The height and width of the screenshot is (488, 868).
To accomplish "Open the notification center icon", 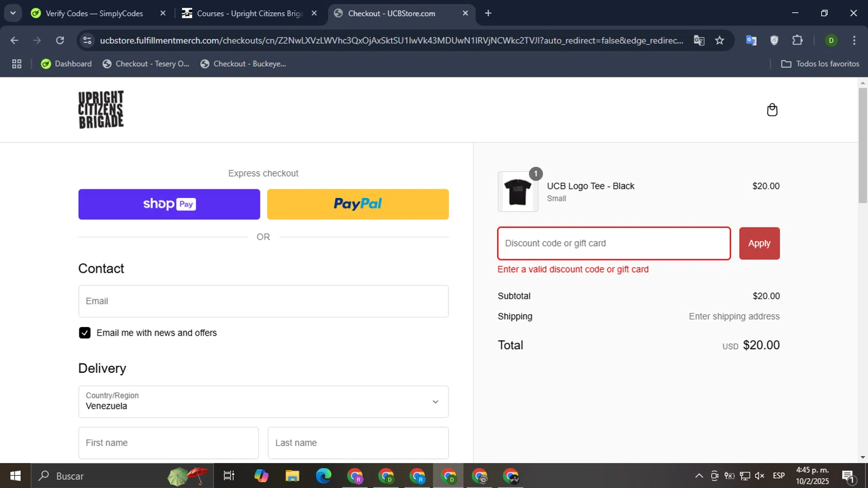I will (x=848, y=476).
